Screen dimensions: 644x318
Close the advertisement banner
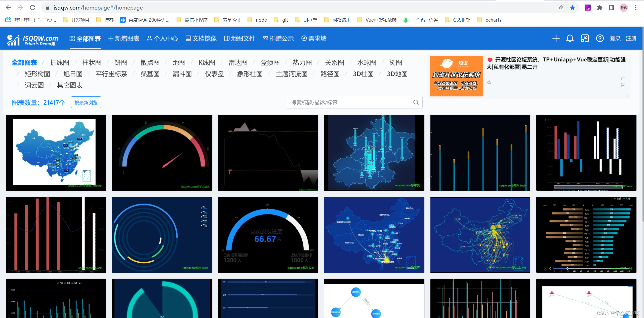coord(627,95)
